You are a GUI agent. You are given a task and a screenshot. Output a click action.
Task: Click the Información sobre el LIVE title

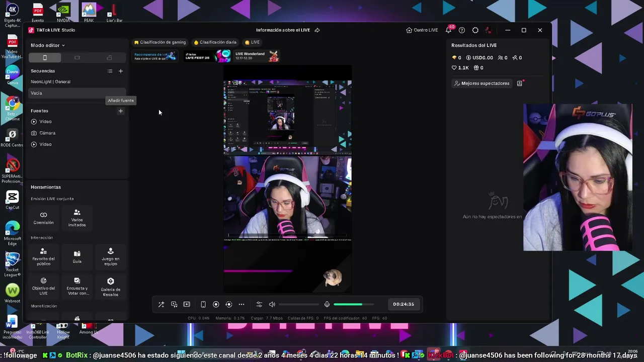(283, 30)
